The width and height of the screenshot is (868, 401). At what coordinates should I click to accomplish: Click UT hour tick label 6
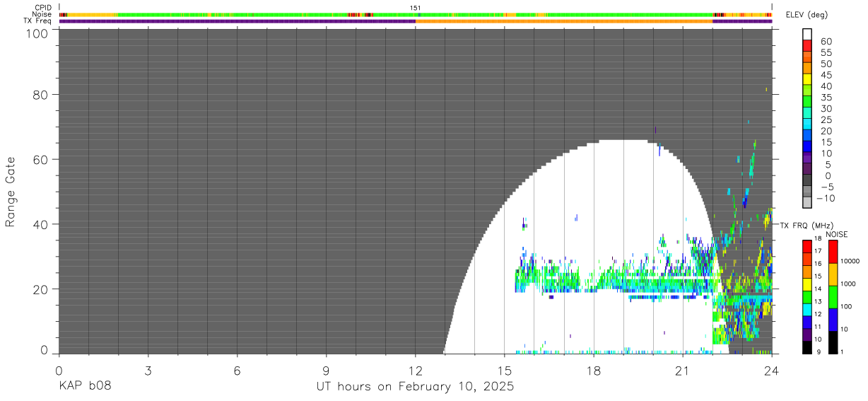point(237,370)
